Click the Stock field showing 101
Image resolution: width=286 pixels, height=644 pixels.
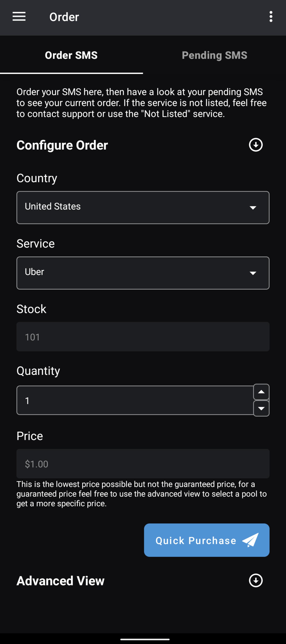click(x=143, y=337)
